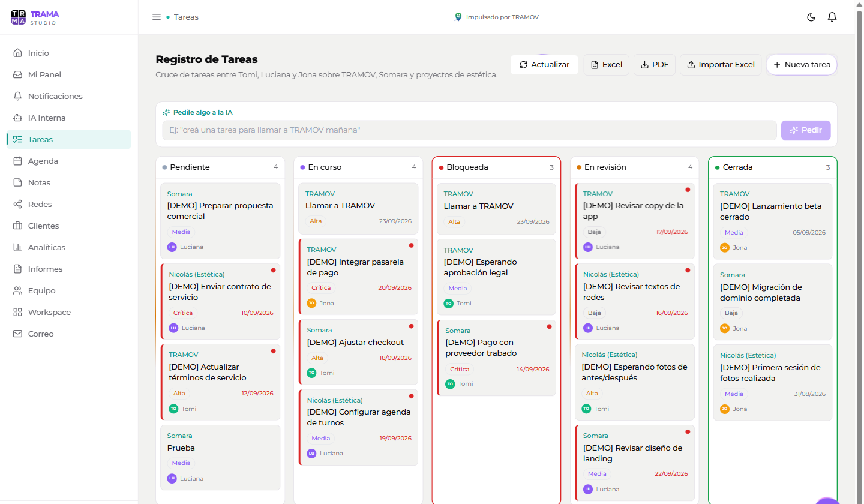Create a task with Nueva tarea
Screen dimensions: 864x504
click(x=802, y=64)
